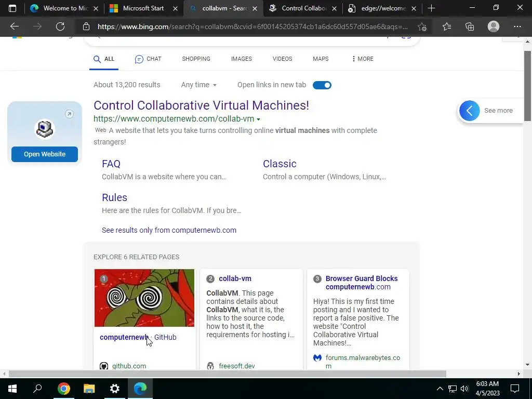Screen dimensions: 532x399
Task: Select the IMAGES search tab
Action: [242, 59]
